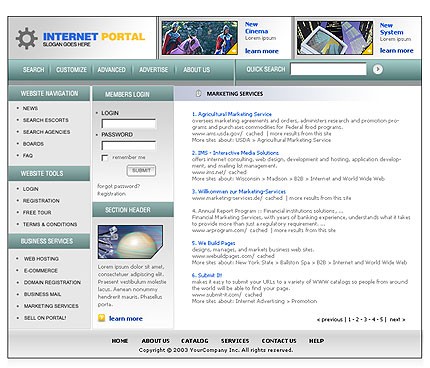Open Registration under Website Tools

point(41,201)
